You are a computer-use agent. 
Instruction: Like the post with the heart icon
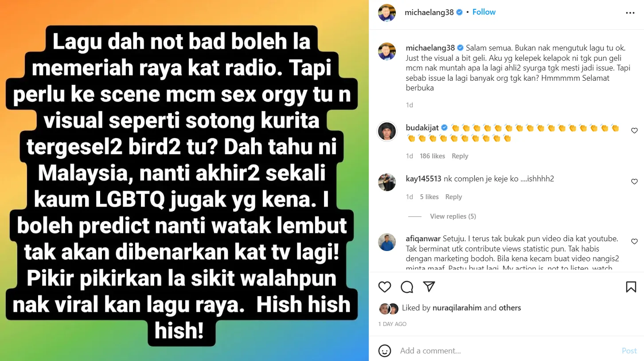tap(385, 287)
